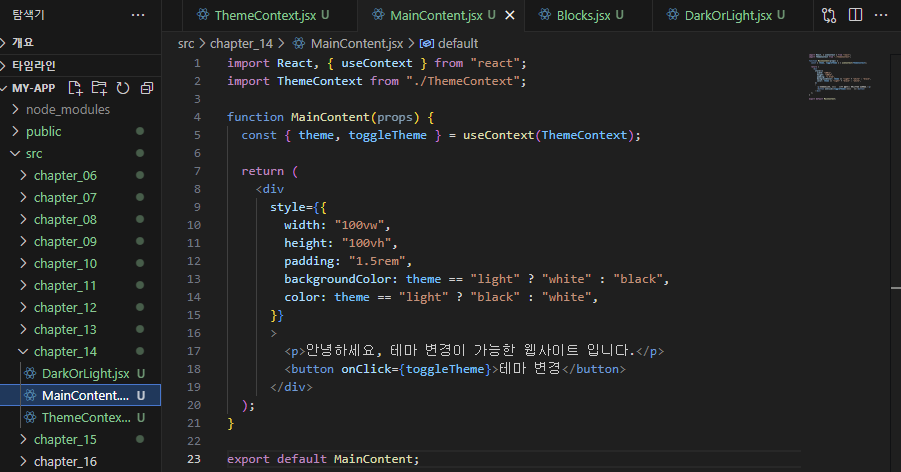Click the default symbol icon in breadcrumb

coord(427,44)
